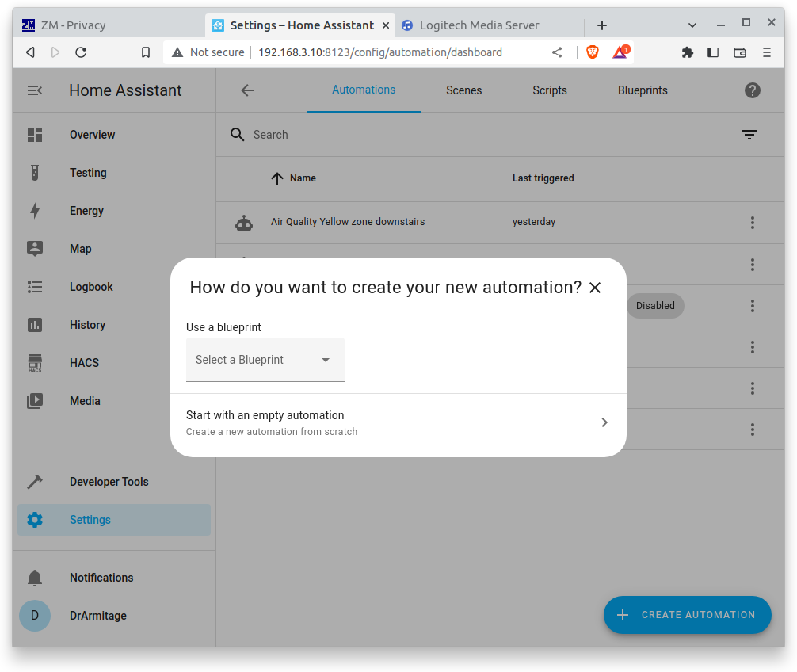797x672 pixels.
Task: Open the DrArmitage user profile
Action: pyautogui.click(x=114, y=616)
